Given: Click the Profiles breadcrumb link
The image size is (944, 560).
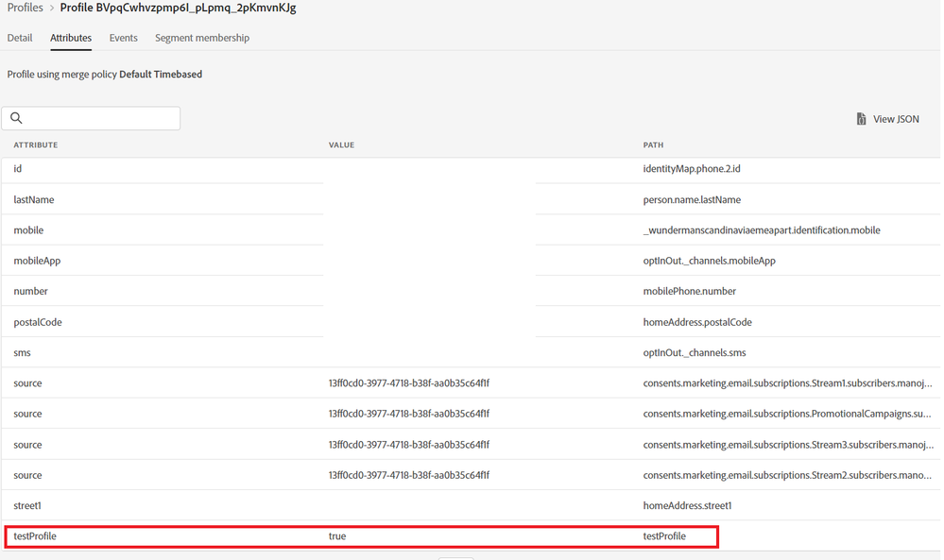Looking at the screenshot, I should 25,8.
